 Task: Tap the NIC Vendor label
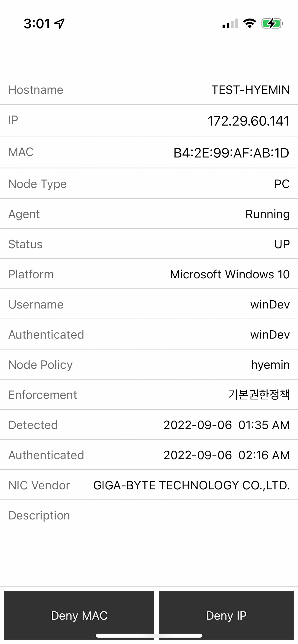point(39,485)
